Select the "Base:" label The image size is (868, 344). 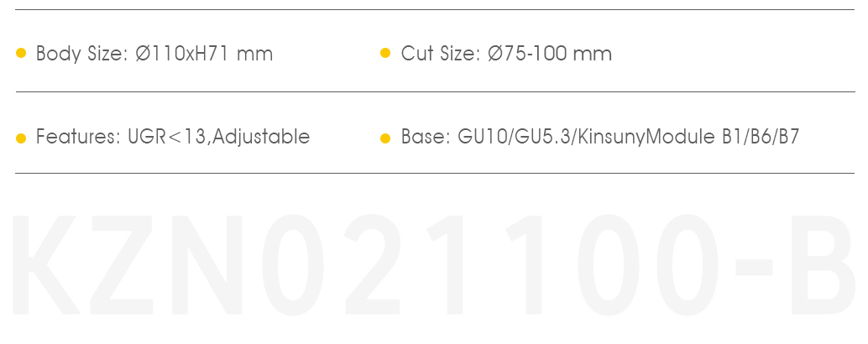pyautogui.click(x=426, y=136)
